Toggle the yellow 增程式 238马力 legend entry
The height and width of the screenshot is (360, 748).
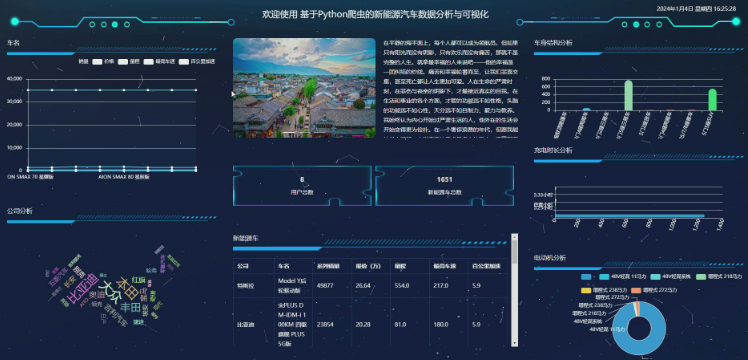click(x=603, y=290)
